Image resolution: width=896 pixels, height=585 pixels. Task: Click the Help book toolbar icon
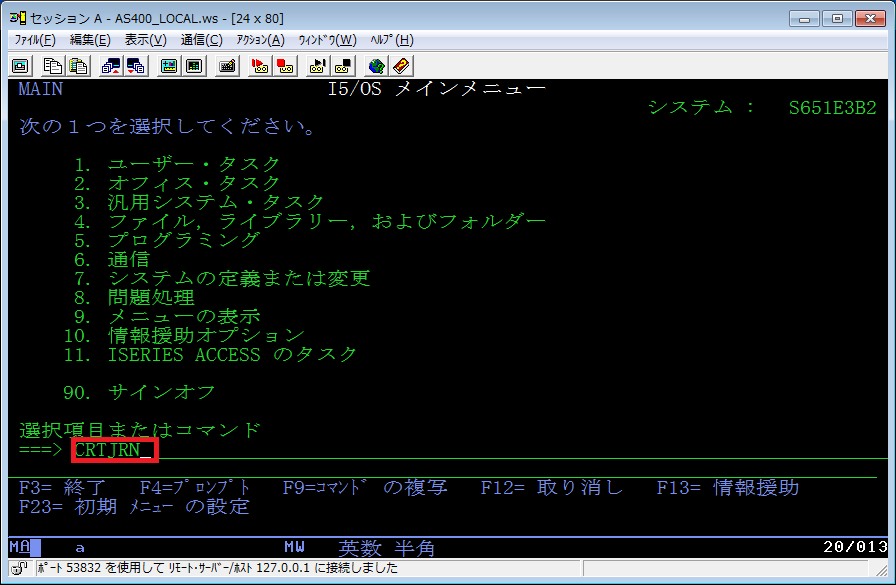401,66
